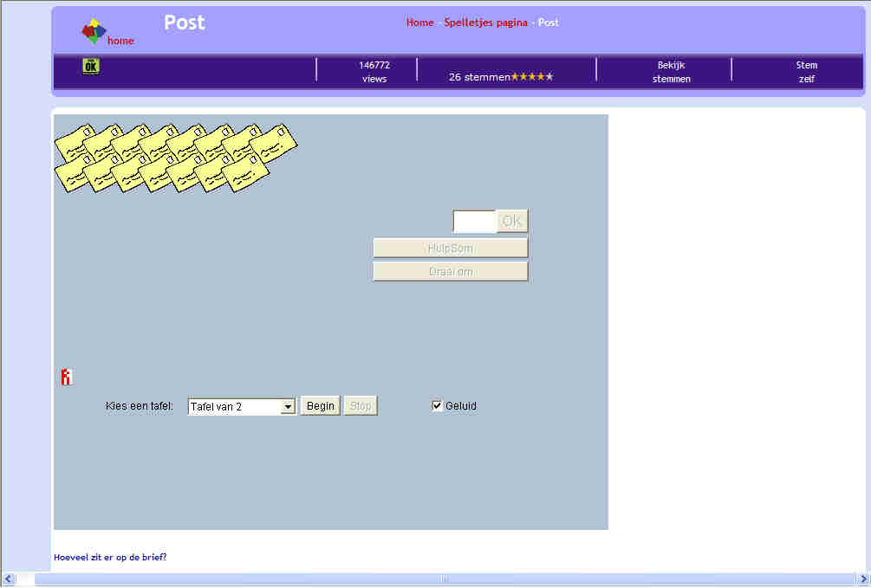Open the Bekijk stemmen menu item
The width and height of the screenshot is (871, 588).
[x=671, y=72]
